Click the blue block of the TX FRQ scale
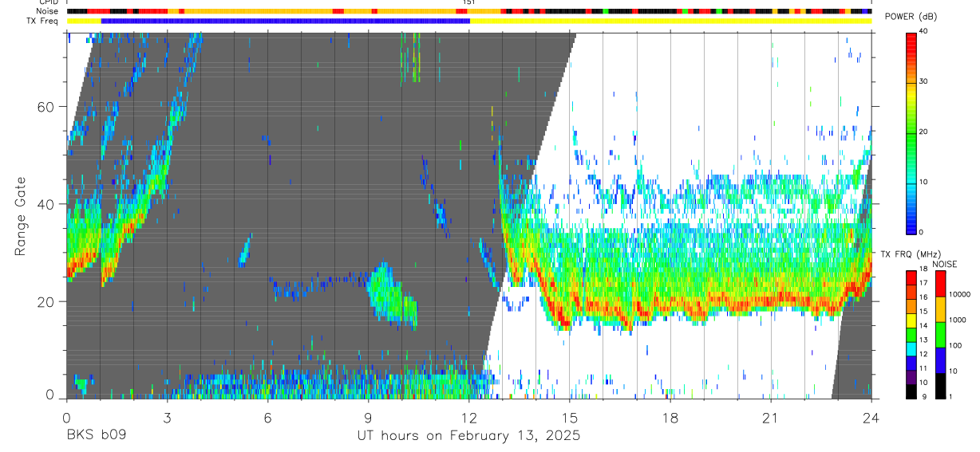 [x=911, y=364]
